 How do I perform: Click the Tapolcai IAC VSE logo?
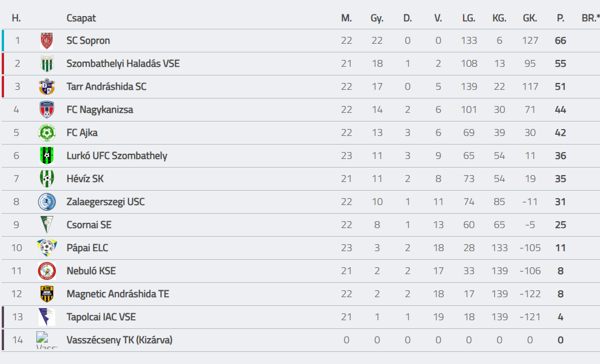(x=47, y=317)
